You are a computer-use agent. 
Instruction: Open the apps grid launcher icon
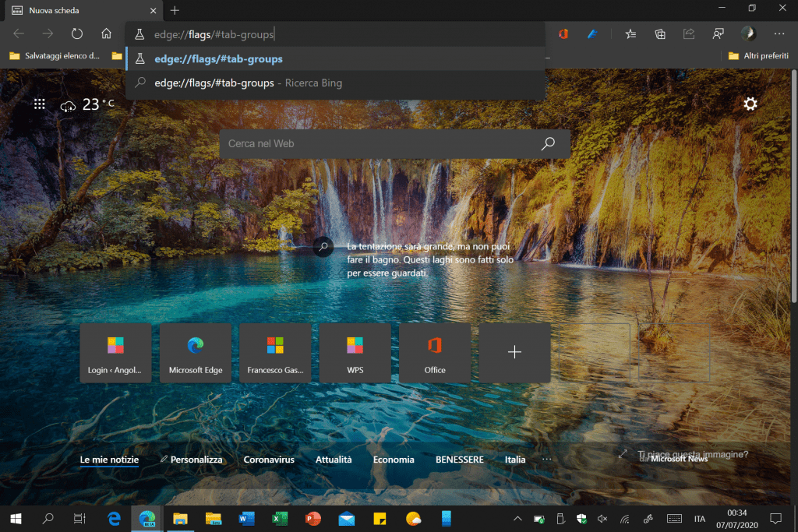click(39, 104)
